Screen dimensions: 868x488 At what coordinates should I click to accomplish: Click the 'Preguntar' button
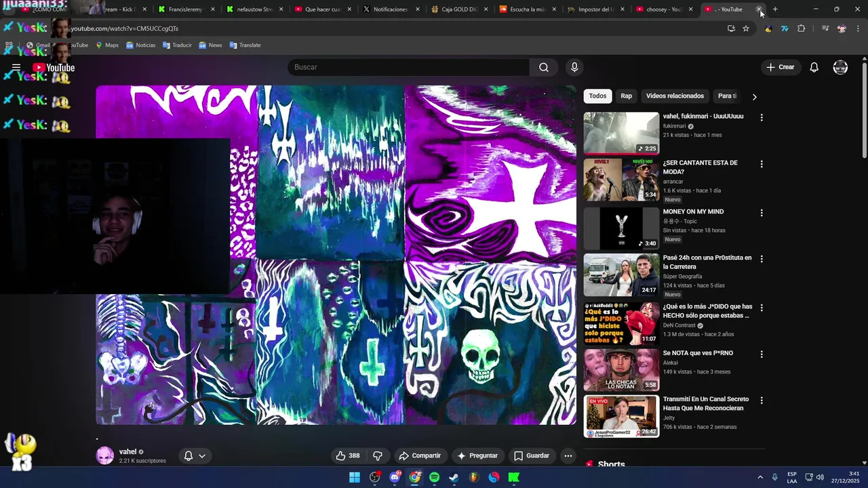[478, 455]
